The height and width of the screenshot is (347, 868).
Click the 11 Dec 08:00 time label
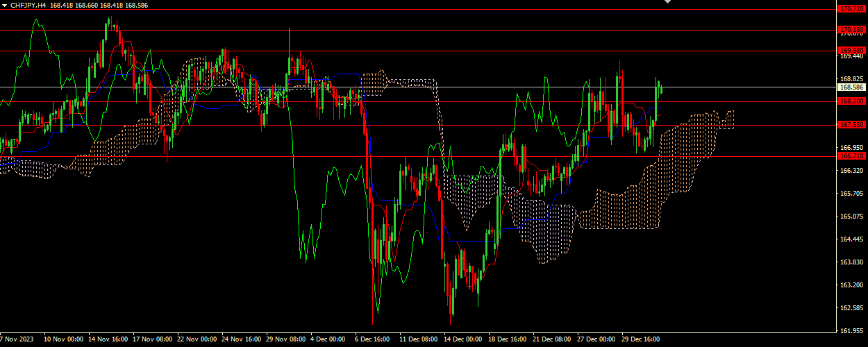(x=419, y=340)
